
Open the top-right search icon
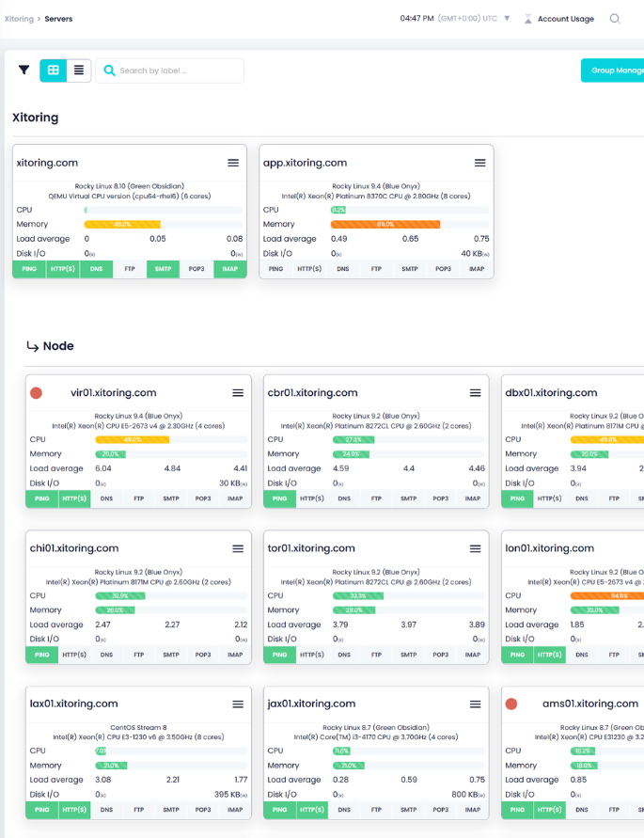point(615,19)
